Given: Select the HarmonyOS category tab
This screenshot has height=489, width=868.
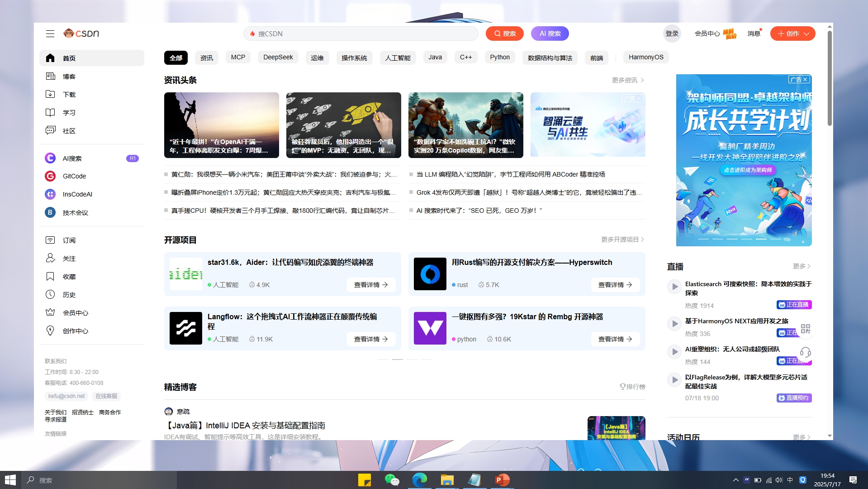Looking at the screenshot, I should (x=646, y=57).
